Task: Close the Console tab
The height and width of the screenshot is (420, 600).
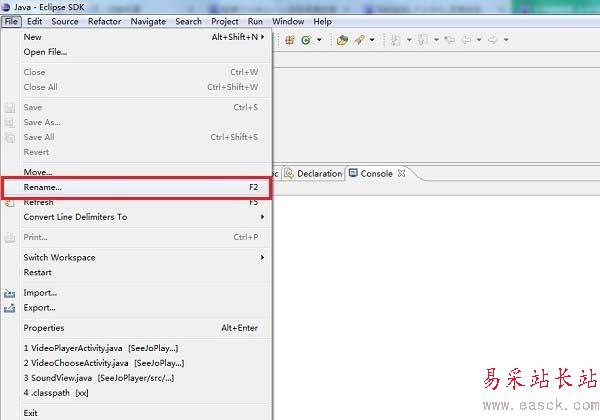Action: click(x=401, y=173)
